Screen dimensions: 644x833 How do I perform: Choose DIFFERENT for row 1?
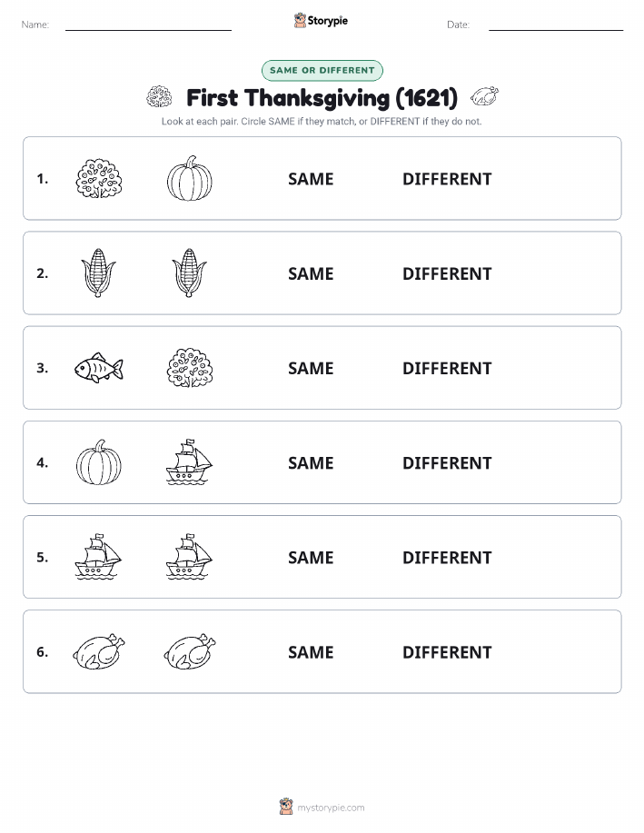click(447, 179)
